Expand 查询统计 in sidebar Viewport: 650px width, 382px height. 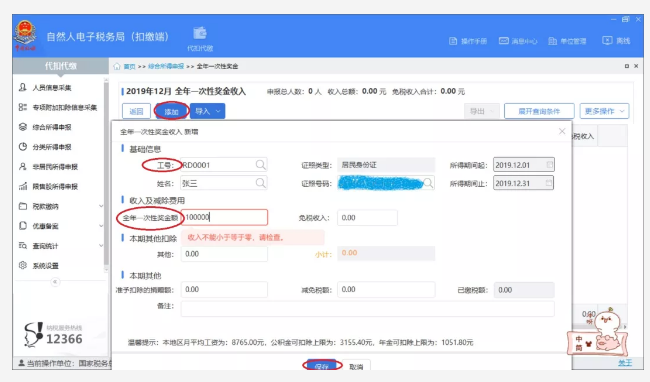pyautogui.click(x=101, y=246)
